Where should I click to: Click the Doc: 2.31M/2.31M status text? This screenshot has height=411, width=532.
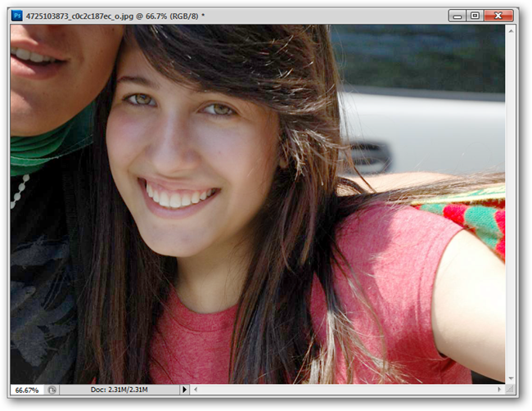119,390
